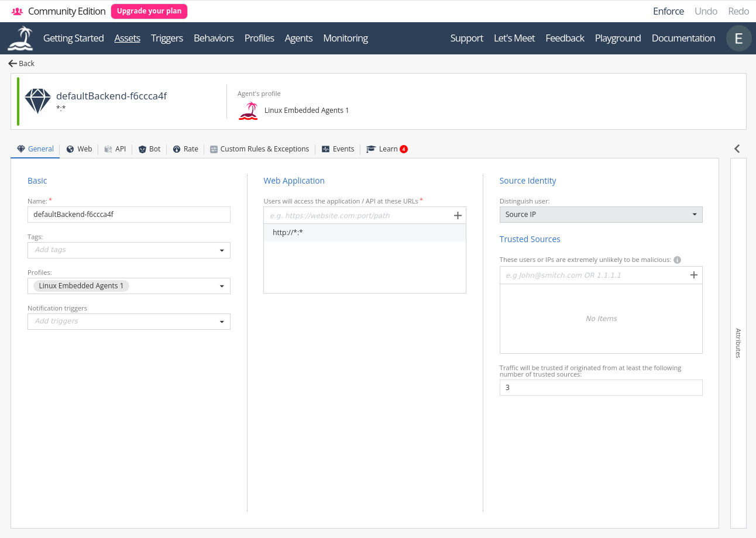The width and height of the screenshot is (756, 538).
Task: Click the palm tree island home logo
Action: pos(20,39)
